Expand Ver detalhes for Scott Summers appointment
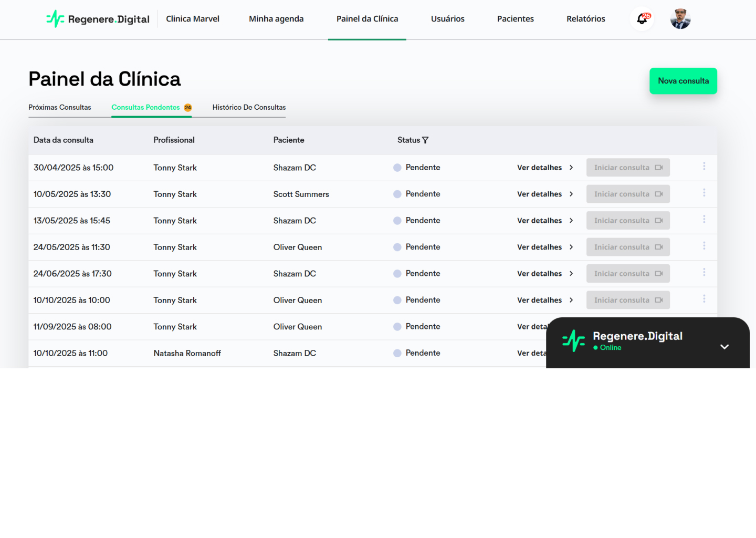756x538 pixels. click(x=545, y=194)
